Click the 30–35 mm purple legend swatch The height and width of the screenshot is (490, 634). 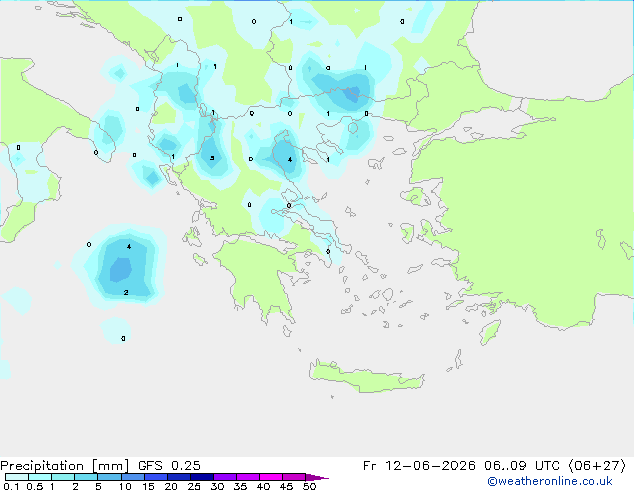[224, 477]
